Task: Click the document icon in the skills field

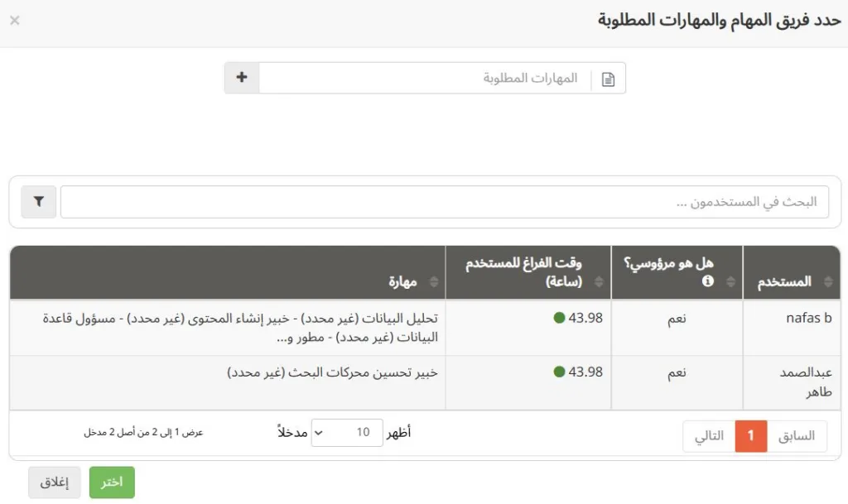Action: point(609,79)
